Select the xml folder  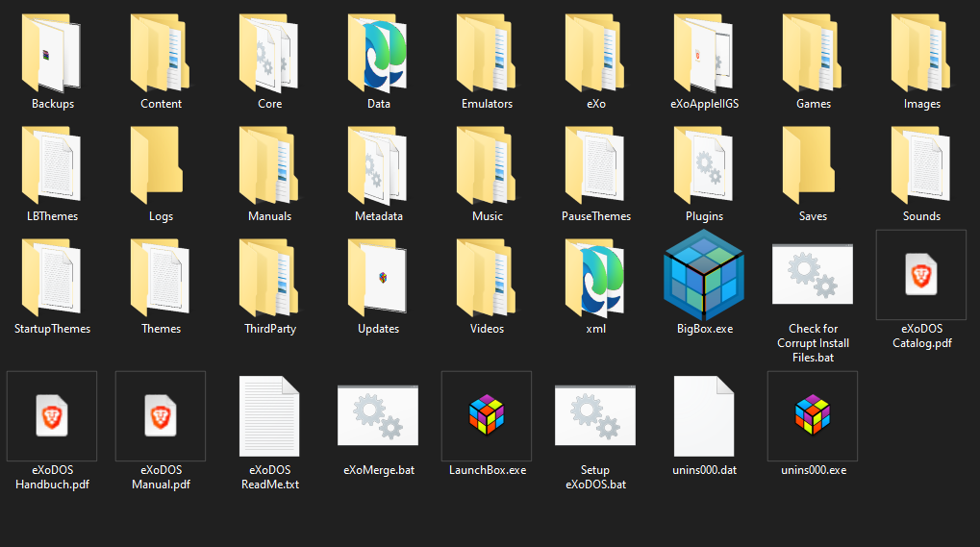595,277
